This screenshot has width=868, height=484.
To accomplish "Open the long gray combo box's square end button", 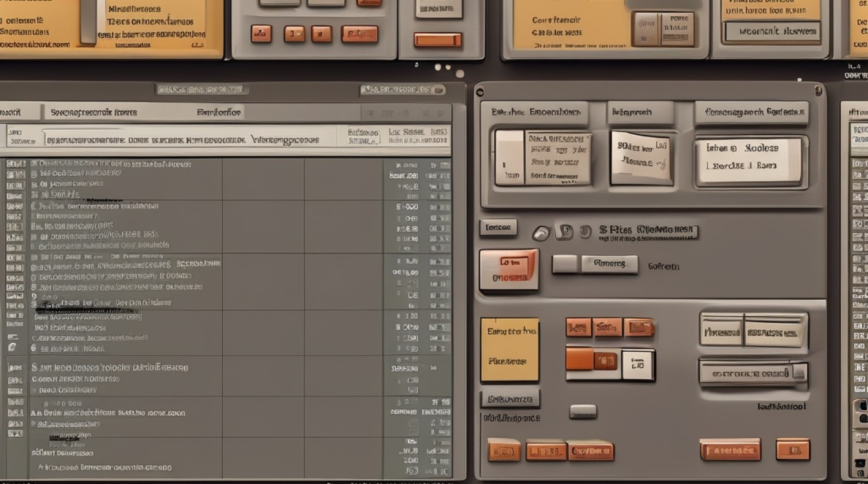I will click(800, 372).
